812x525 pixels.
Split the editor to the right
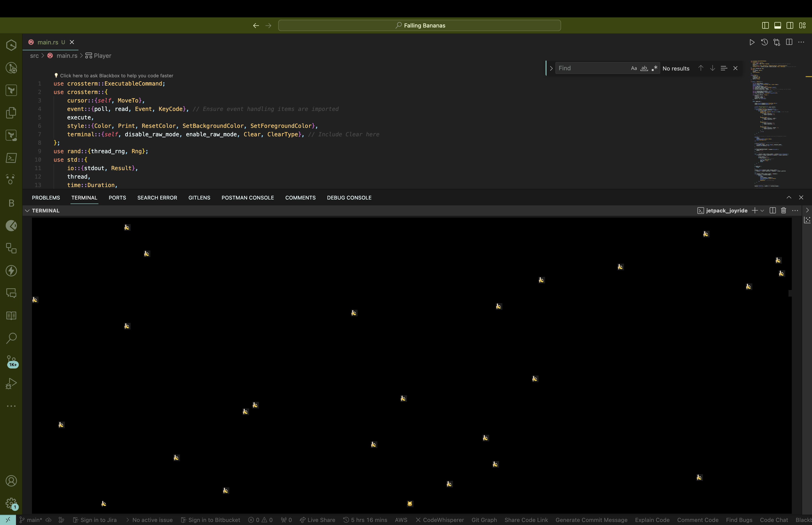789,42
